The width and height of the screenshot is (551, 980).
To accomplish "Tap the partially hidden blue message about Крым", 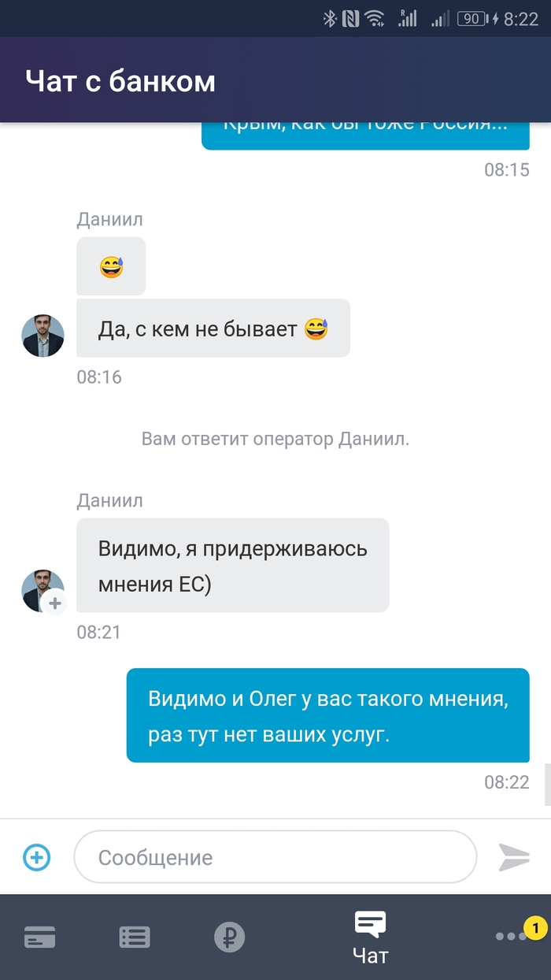I will click(366, 135).
